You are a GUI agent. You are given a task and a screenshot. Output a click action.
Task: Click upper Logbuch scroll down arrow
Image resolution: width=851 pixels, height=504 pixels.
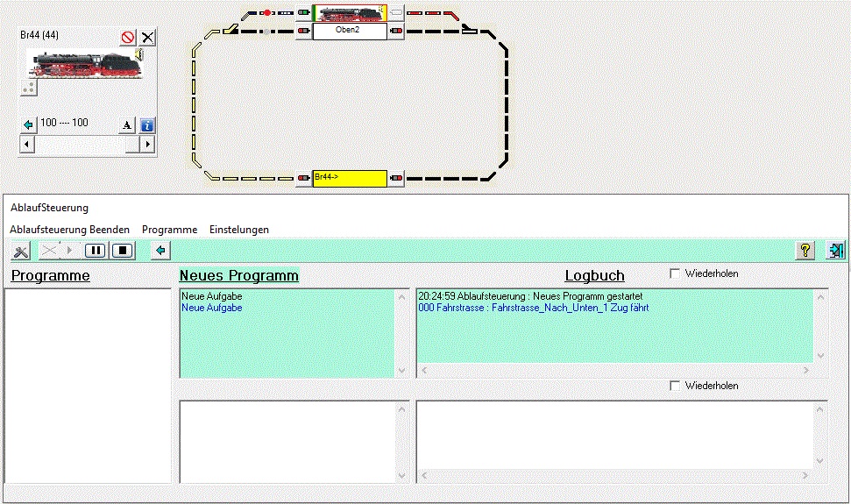point(820,355)
